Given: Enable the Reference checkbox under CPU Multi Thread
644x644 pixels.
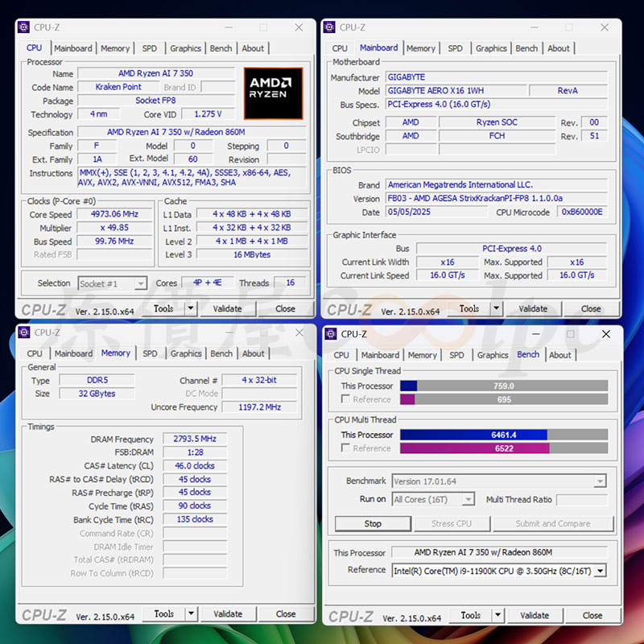Looking at the screenshot, I should pyautogui.click(x=345, y=448).
